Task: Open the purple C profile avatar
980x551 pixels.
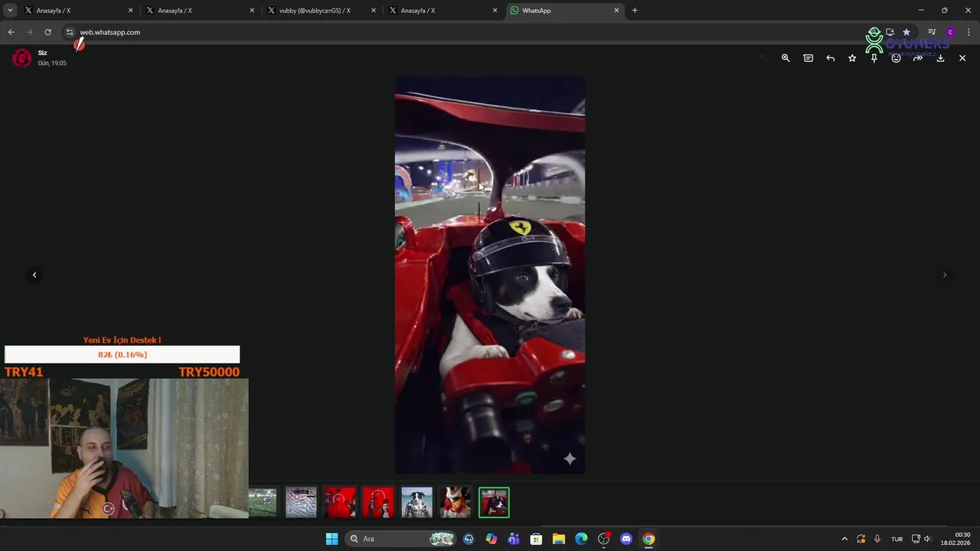Action: click(950, 32)
